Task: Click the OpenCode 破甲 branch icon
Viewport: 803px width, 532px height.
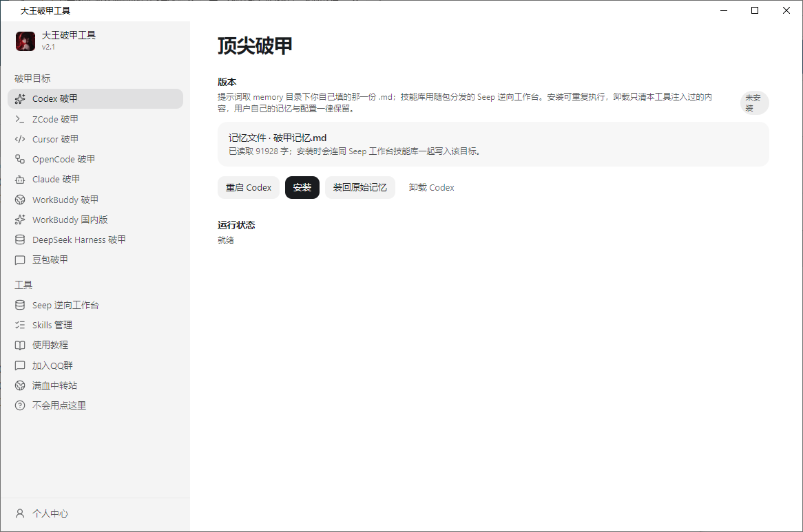Action: click(20, 159)
